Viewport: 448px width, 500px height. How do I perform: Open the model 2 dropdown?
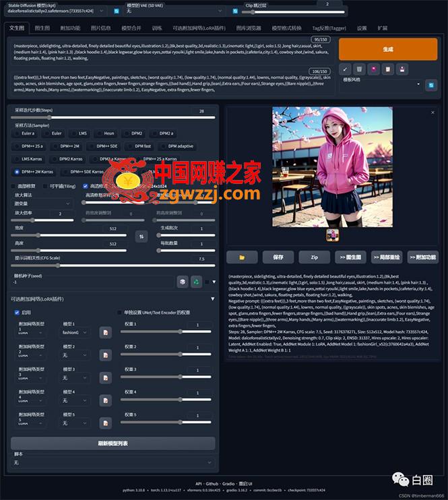75,355
